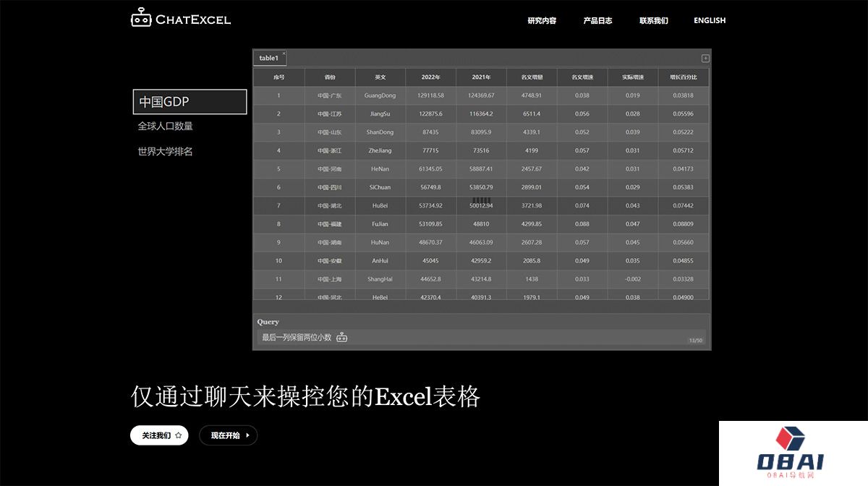Click the 122875.6 cell

430,114
